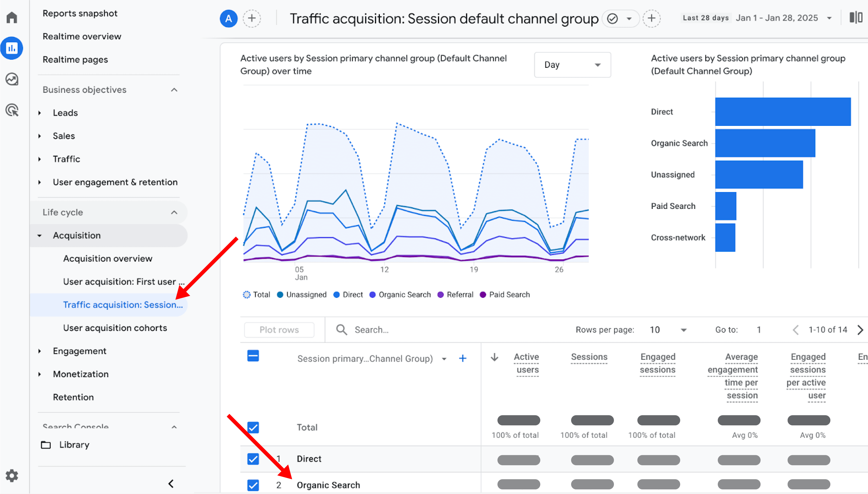The width and height of the screenshot is (868, 494).
Task: Open the Admin settings gear
Action: [x=12, y=475]
